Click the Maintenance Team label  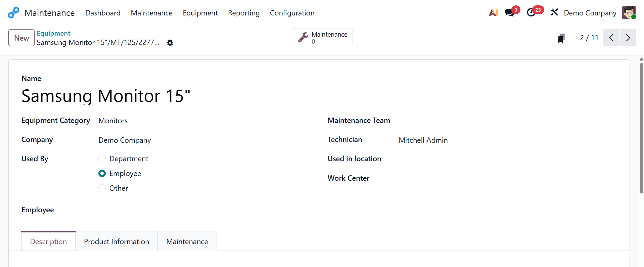click(359, 121)
